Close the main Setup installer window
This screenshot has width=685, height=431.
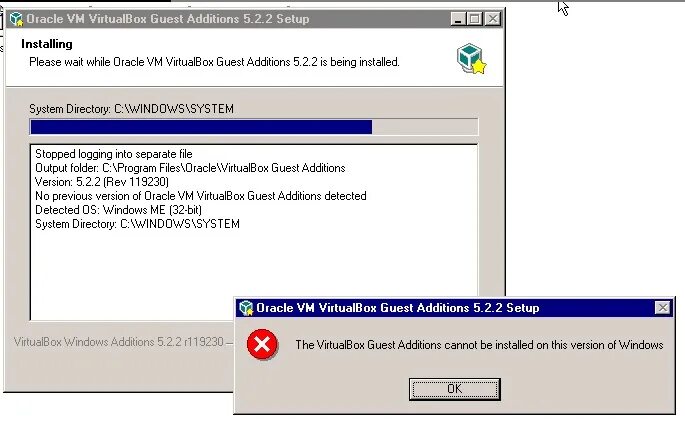pos(492,19)
